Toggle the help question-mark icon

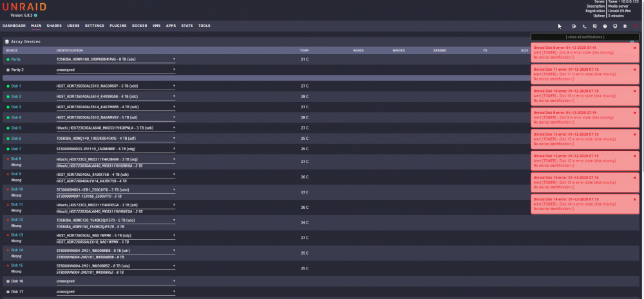click(x=605, y=26)
